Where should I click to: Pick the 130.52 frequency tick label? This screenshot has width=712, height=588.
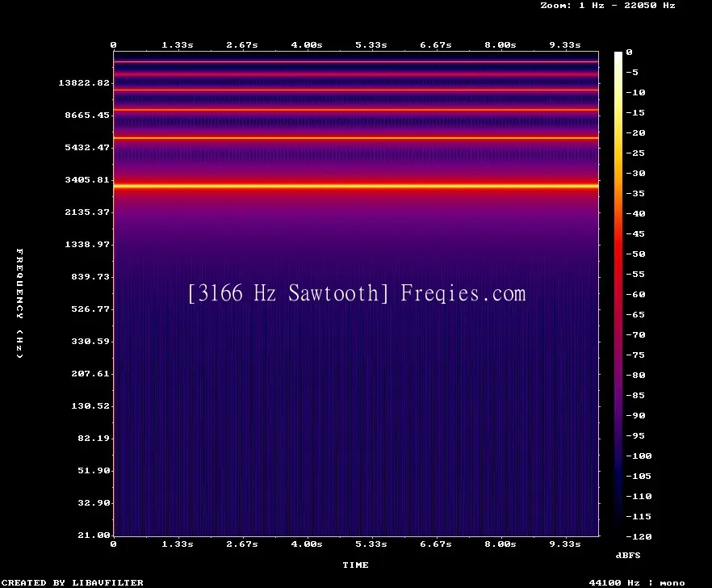[90, 405]
